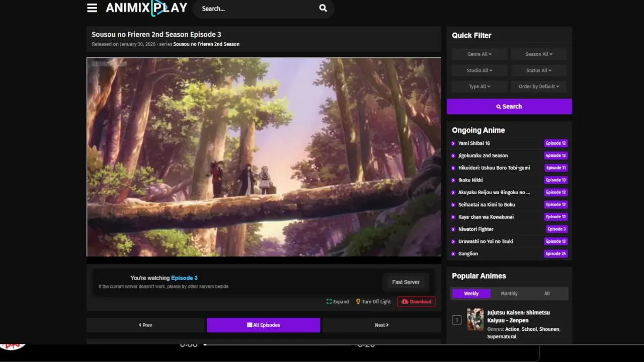Click Episode 3 link under You're watching
Viewport: 644px width, 362px height.
click(184, 278)
